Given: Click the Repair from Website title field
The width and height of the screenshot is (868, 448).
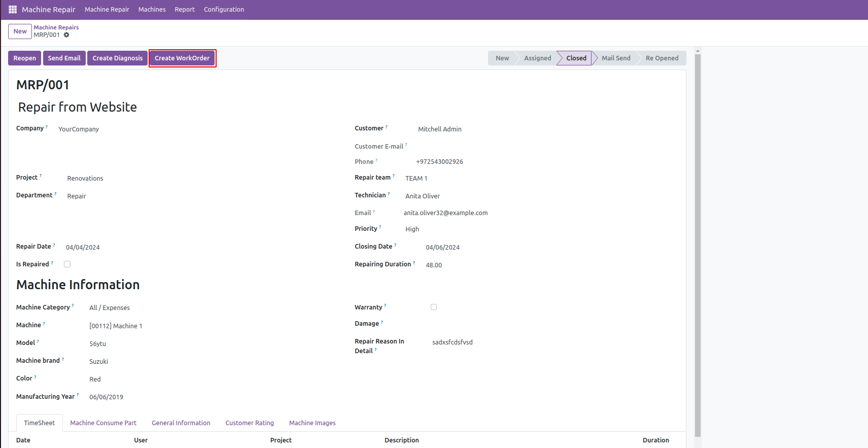Looking at the screenshot, I should click(x=78, y=107).
